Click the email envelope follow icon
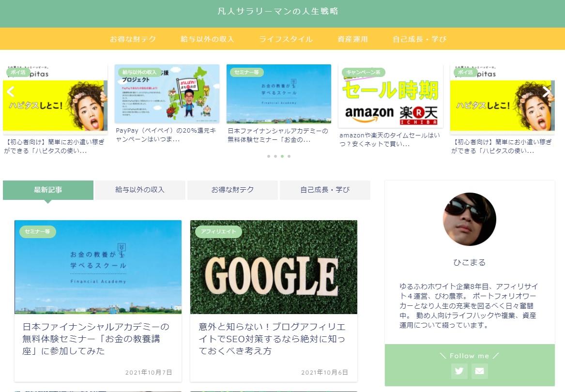 [479, 371]
